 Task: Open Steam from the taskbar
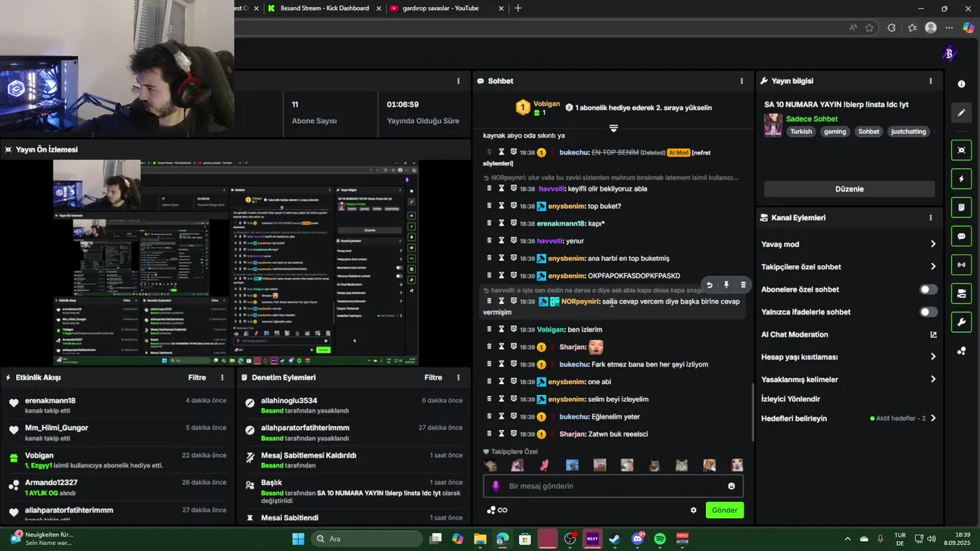(615, 539)
